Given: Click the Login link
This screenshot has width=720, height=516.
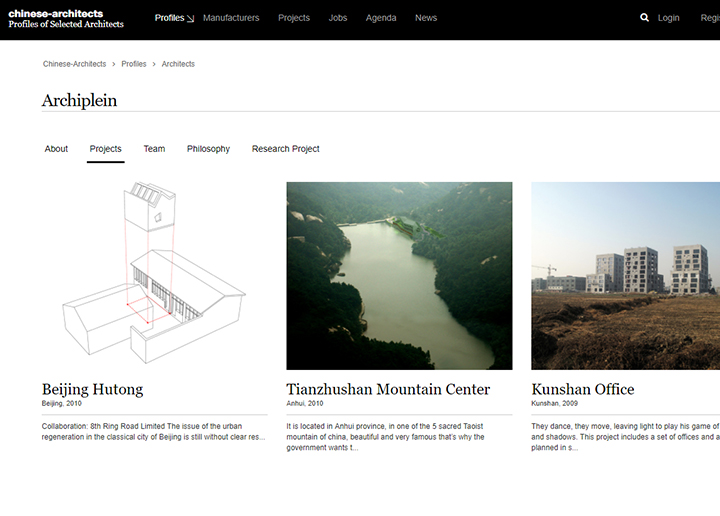Looking at the screenshot, I should click(x=668, y=18).
